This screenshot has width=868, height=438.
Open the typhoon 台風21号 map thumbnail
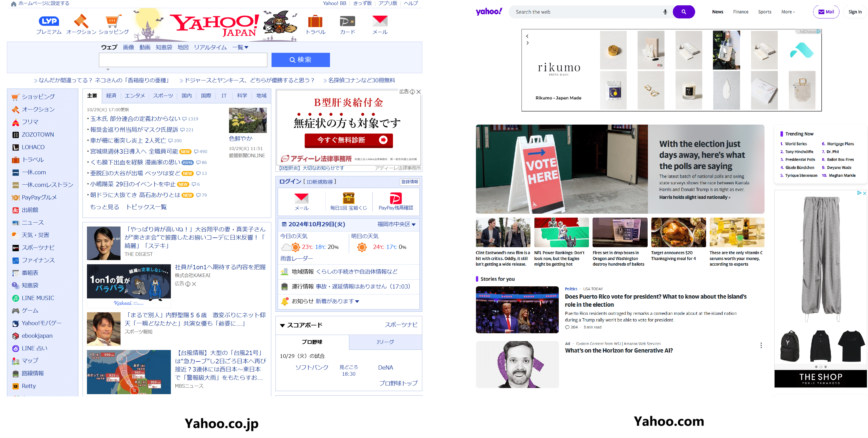(129, 372)
